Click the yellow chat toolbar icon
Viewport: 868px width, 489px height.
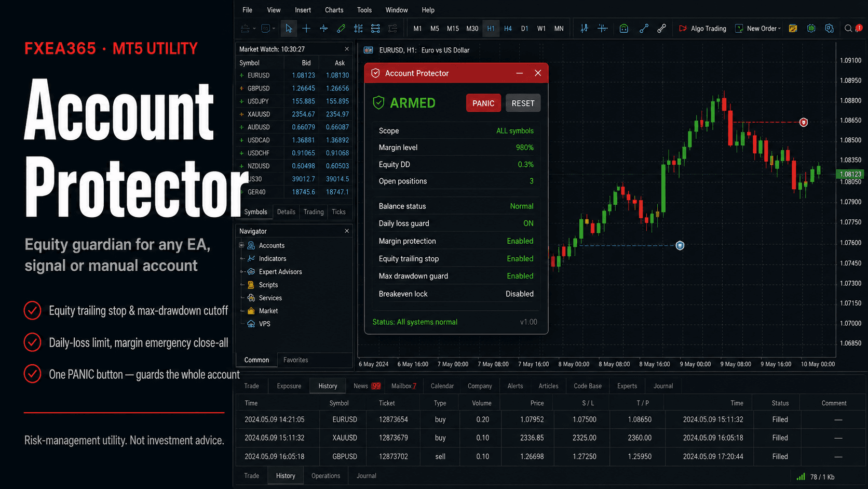(793, 29)
